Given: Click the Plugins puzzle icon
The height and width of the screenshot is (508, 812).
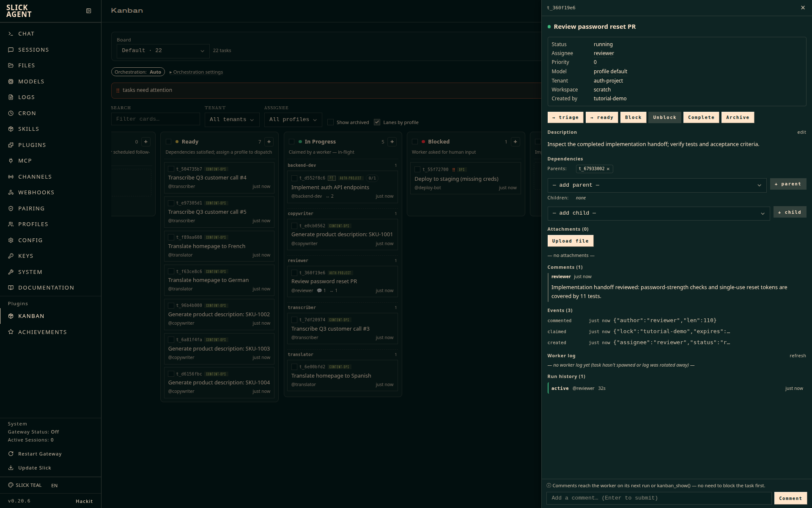Looking at the screenshot, I should pos(11,145).
